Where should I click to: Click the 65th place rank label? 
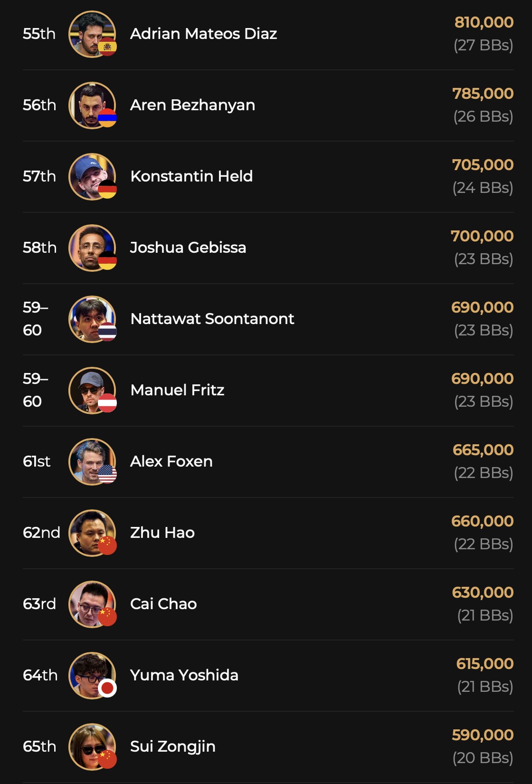coord(39,746)
